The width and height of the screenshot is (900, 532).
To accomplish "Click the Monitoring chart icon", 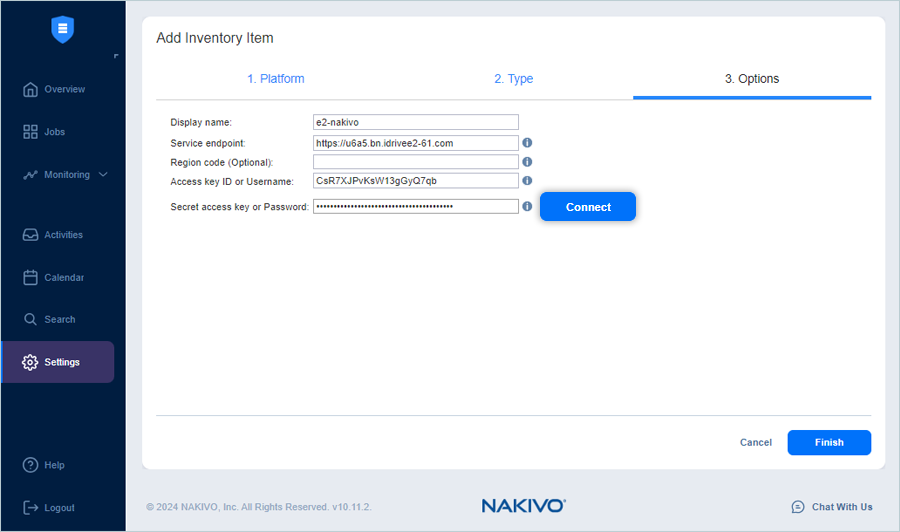I will [30, 174].
